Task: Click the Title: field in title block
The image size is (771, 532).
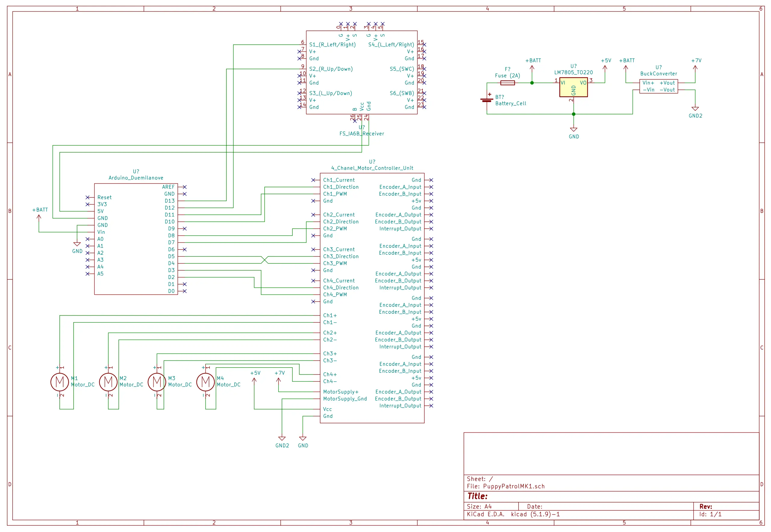Action: click(477, 496)
